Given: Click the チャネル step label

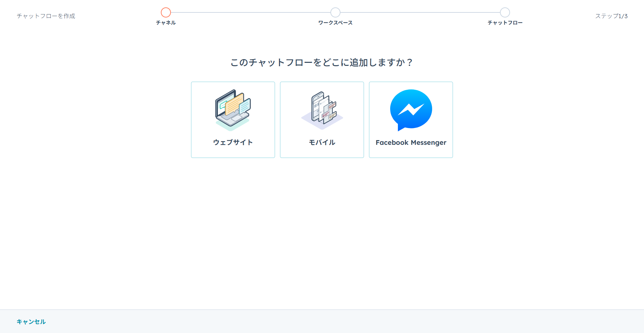Looking at the screenshot, I should pyautogui.click(x=166, y=23).
